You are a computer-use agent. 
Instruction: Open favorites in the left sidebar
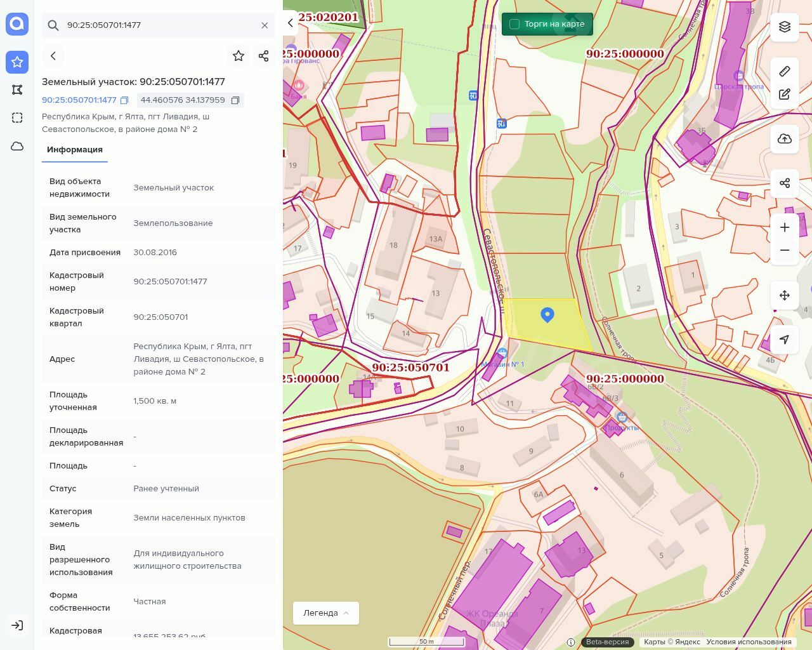pyautogui.click(x=17, y=62)
